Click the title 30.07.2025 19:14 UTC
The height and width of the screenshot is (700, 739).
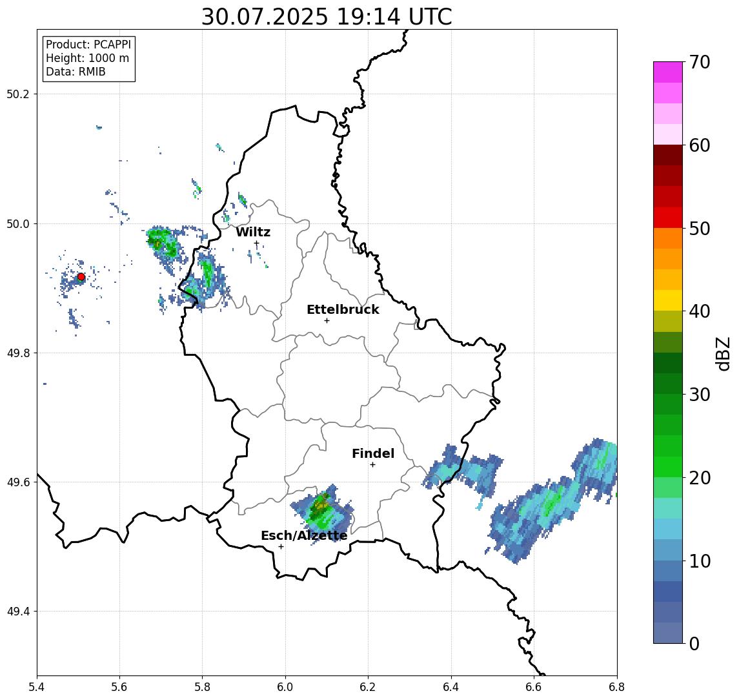[327, 17]
